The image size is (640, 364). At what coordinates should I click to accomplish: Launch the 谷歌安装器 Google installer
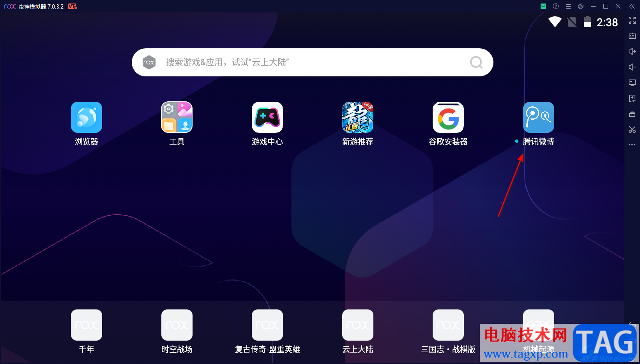(x=448, y=117)
